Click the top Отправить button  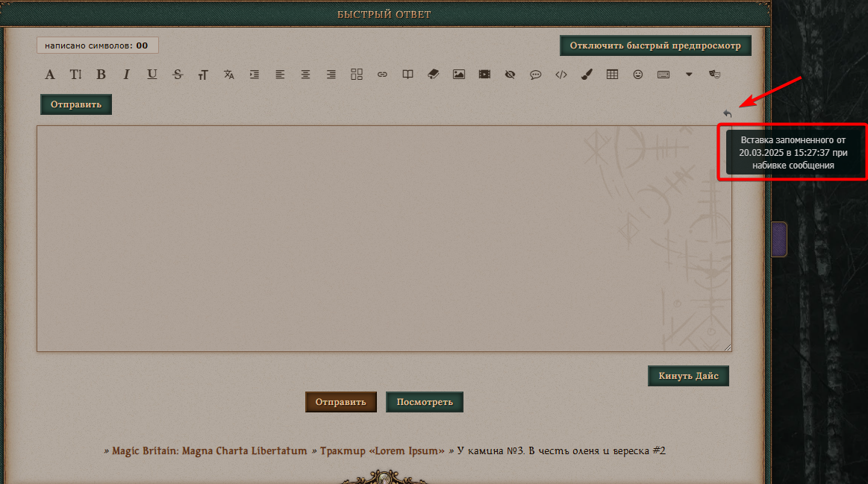pyautogui.click(x=76, y=104)
